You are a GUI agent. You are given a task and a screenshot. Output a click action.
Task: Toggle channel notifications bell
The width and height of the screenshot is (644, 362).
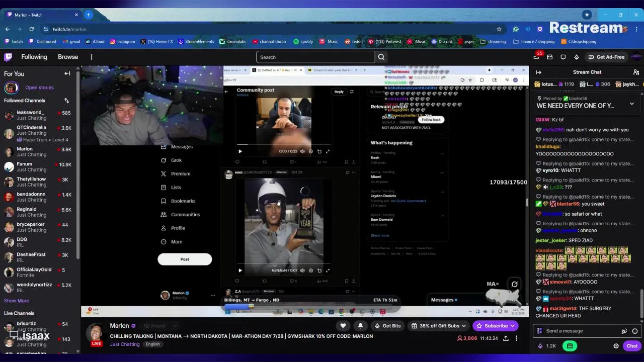pyautogui.click(x=360, y=326)
